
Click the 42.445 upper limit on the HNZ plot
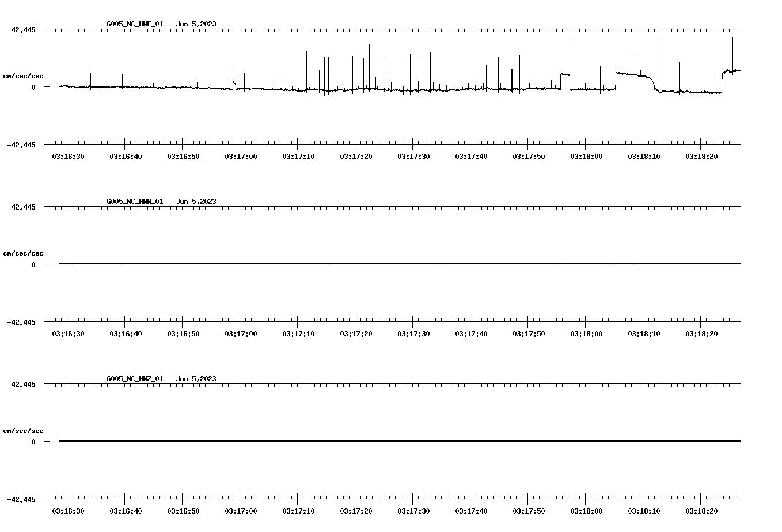(23, 384)
